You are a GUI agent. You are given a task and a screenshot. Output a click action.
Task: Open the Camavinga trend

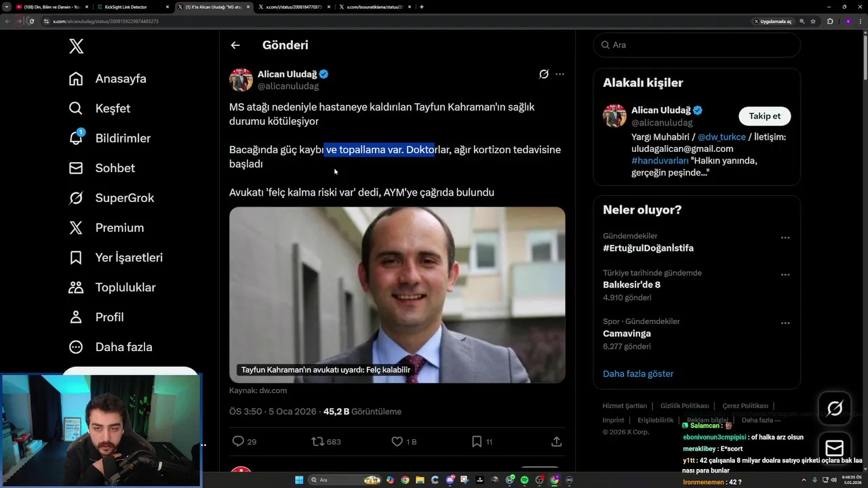[627, 333]
